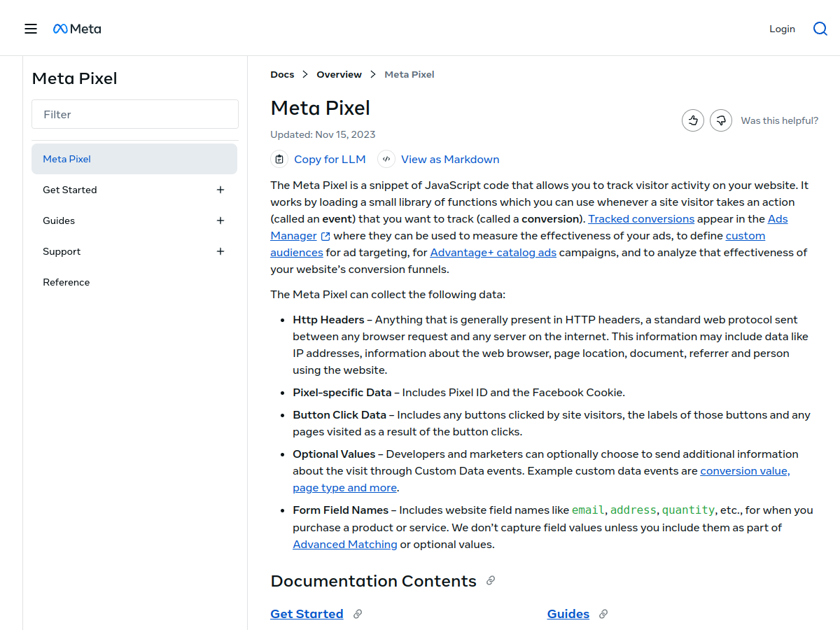Click Support label in sidebar
The image size is (840, 630).
point(62,251)
